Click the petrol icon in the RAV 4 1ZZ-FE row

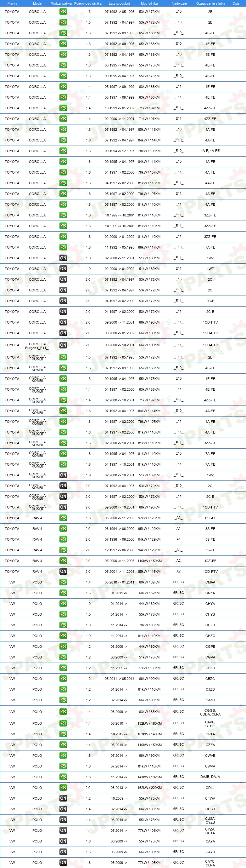pyautogui.click(x=63, y=518)
